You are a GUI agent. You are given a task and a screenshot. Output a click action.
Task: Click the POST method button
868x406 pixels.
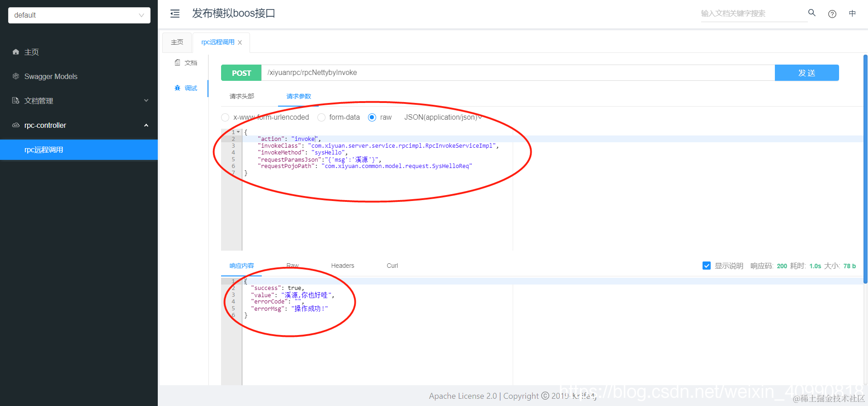tap(241, 73)
